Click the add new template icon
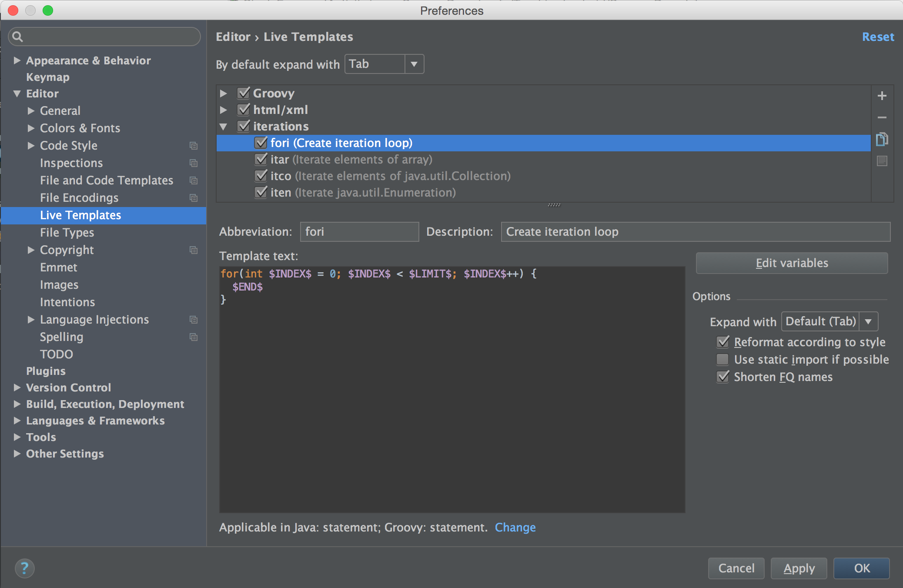Viewport: 903px width, 588px height. coord(883,95)
